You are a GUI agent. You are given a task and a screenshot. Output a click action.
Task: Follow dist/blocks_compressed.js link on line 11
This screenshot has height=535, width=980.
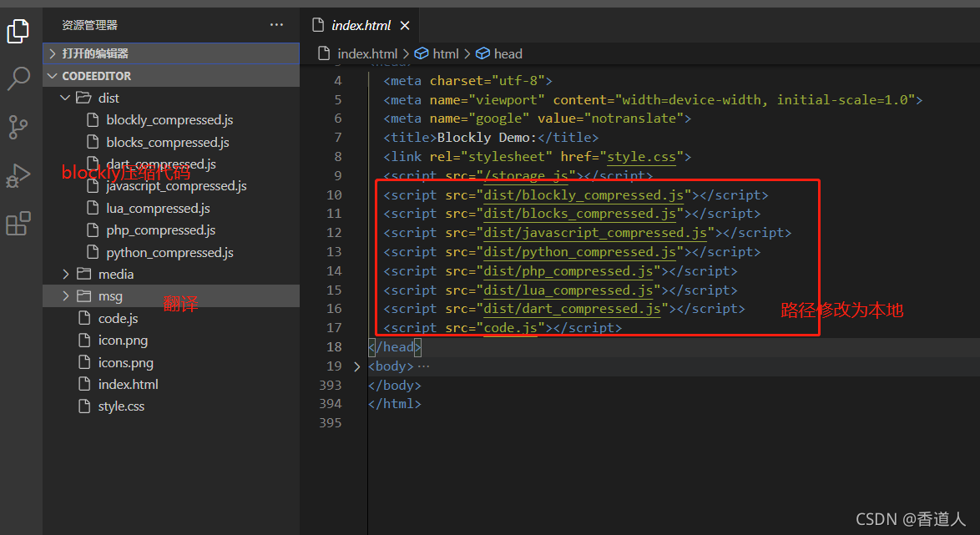click(580, 214)
